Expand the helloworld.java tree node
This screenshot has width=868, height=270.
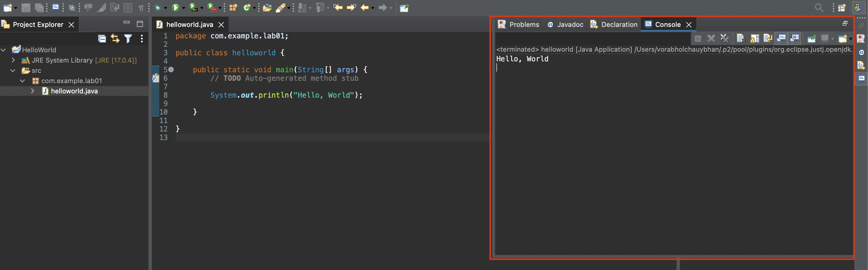33,91
